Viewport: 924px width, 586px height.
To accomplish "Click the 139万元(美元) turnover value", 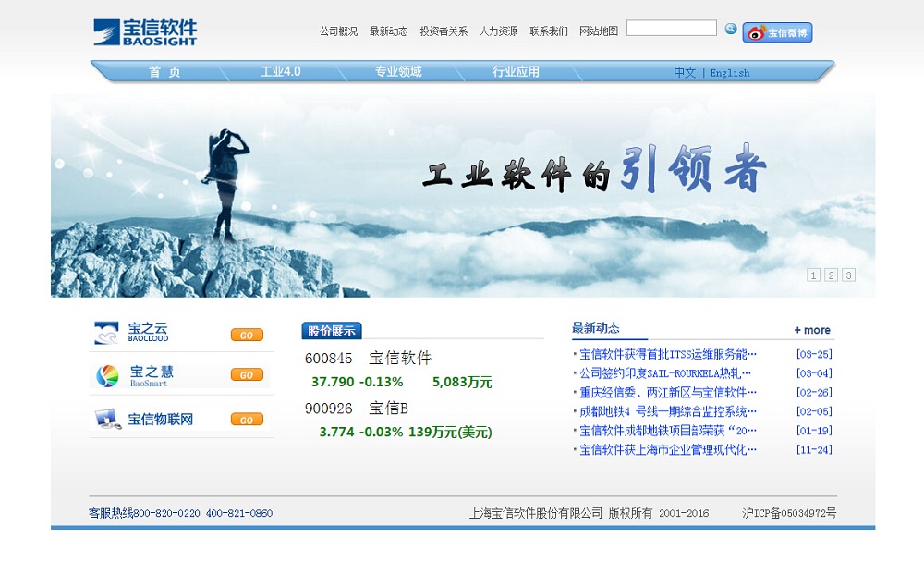I will (x=450, y=433).
